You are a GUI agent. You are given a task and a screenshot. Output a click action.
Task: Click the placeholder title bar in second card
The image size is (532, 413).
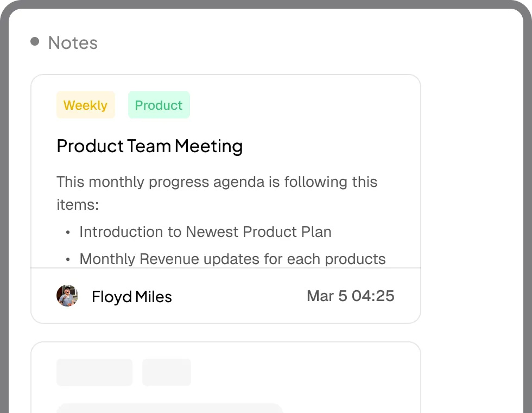pyautogui.click(x=169, y=408)
